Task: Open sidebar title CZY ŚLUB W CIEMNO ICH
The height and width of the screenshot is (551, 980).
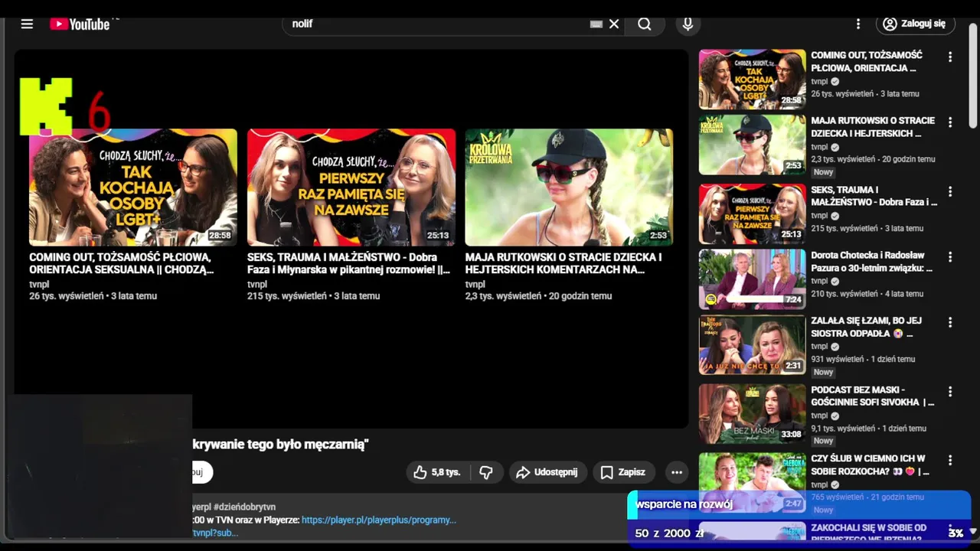Action: click(871, 465)
